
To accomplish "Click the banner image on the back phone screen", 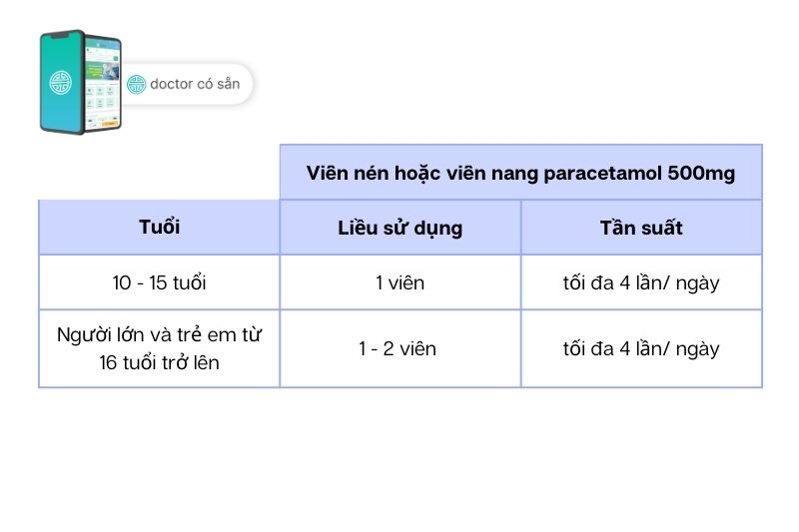I will 104,71.
